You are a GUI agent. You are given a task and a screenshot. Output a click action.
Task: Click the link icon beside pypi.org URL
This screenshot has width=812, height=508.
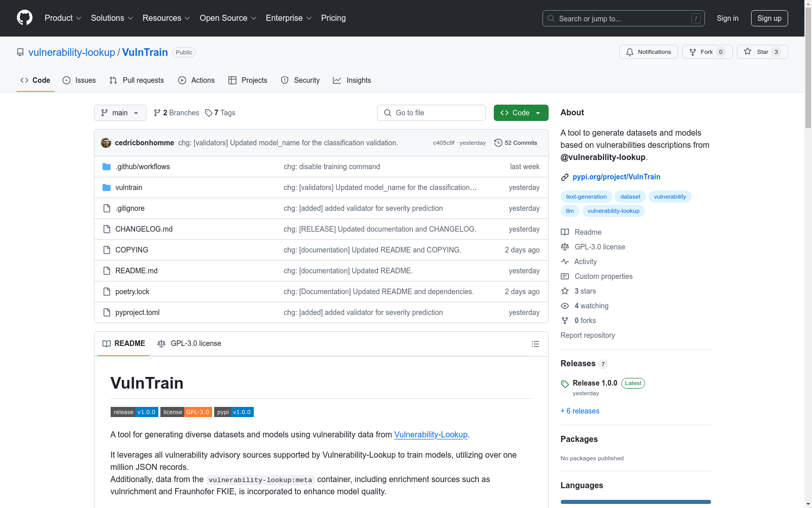tap(565, 177)
